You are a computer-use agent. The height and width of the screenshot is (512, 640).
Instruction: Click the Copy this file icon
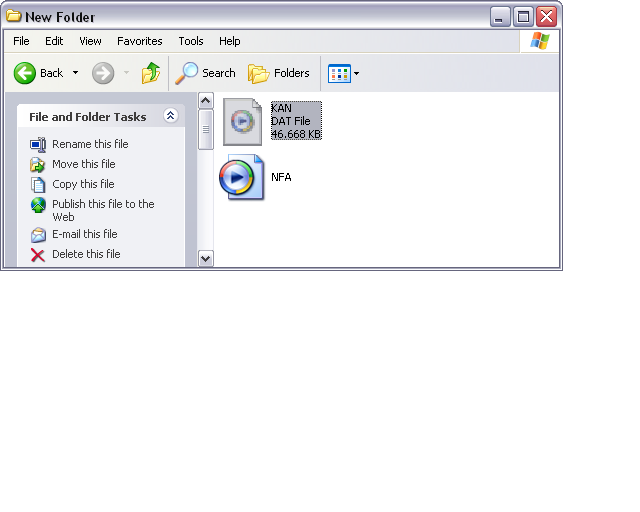(38, 185)
